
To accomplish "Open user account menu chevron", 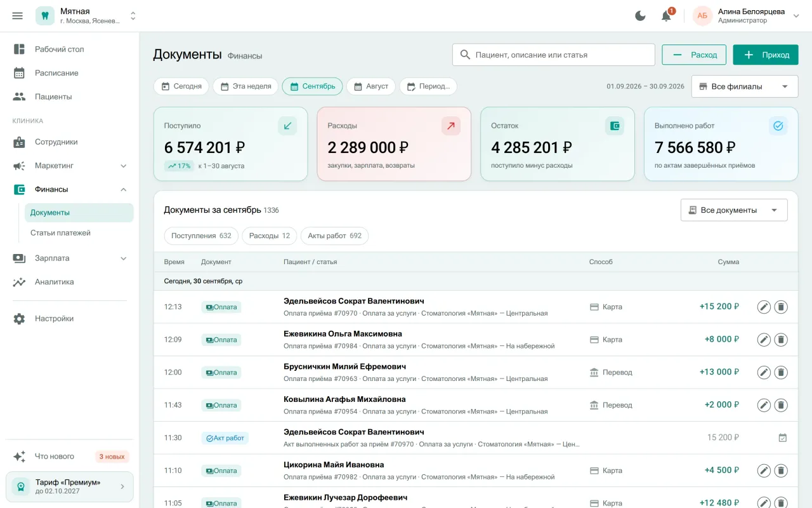I will [x=797, y=16].
